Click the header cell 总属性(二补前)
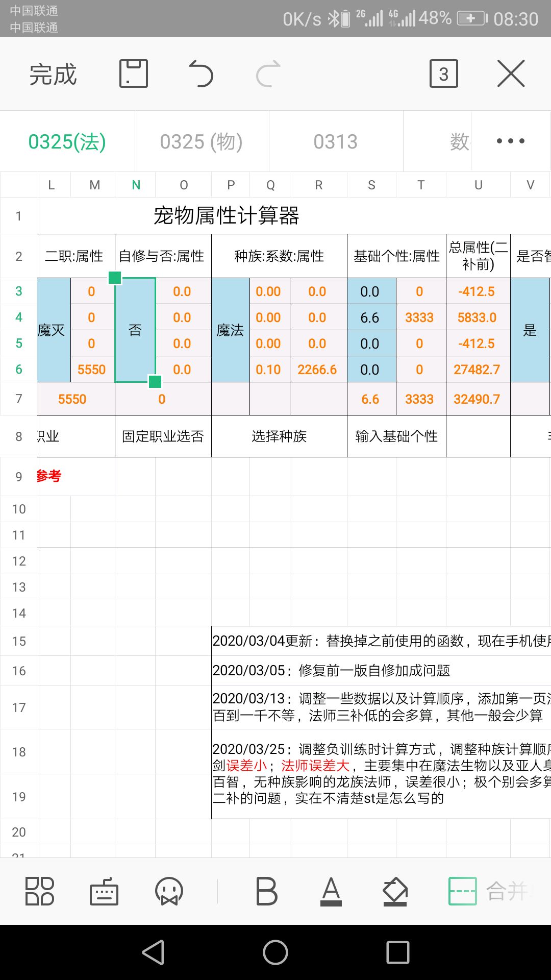The image size is (551, 980). [x=478, y=256]
